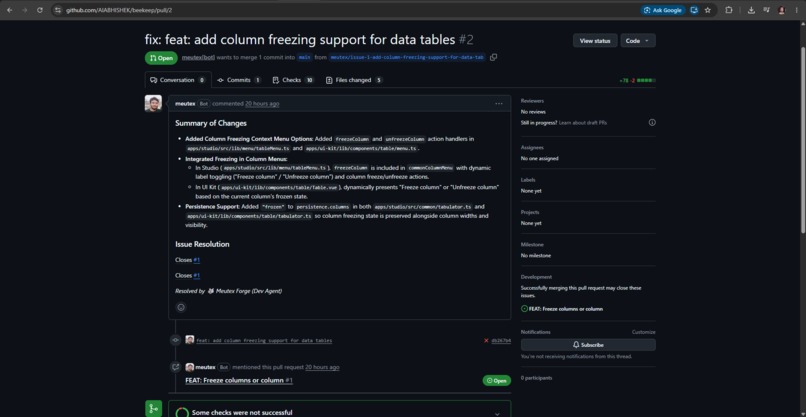Screen dimensions: 806x417
Task: Click the Subscribe button
Action: [588, 345]
